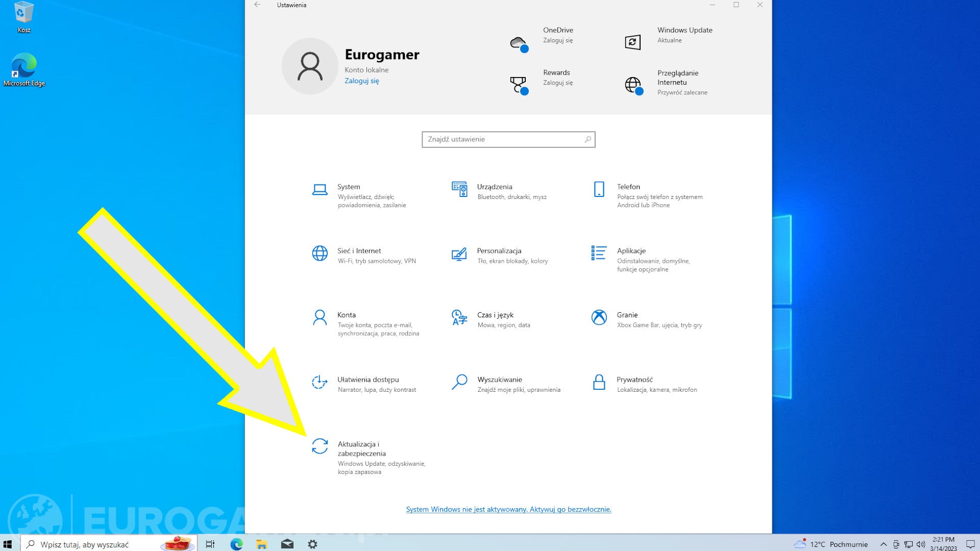Click the Przywróć zalecane text
The height and width of the screenshot is (551, 980).
click(682, 92)
